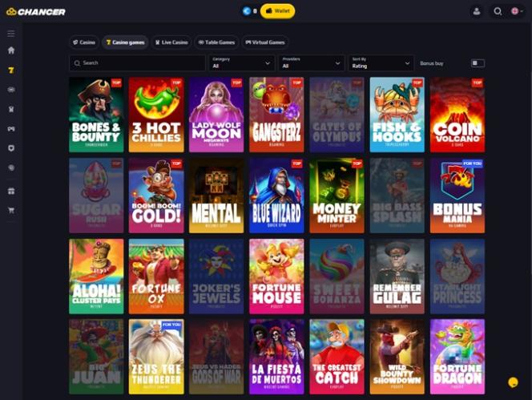Click the search magnifier icon in header
The width and height of the screenshot is (532, 400).
[498, 11]
